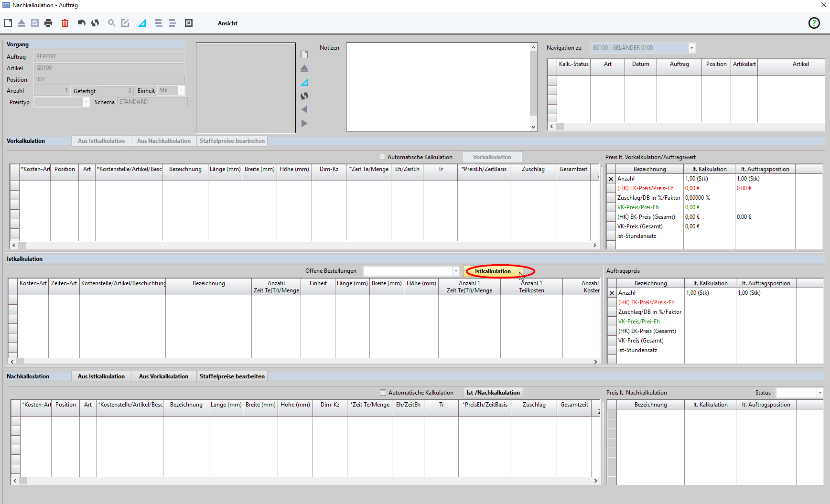Image resolution: width=830 pixels, height=504 pixels.
Task: Enable Automatische Kalkulation in Nachkalkulation
Action: (x=383, y=393)
